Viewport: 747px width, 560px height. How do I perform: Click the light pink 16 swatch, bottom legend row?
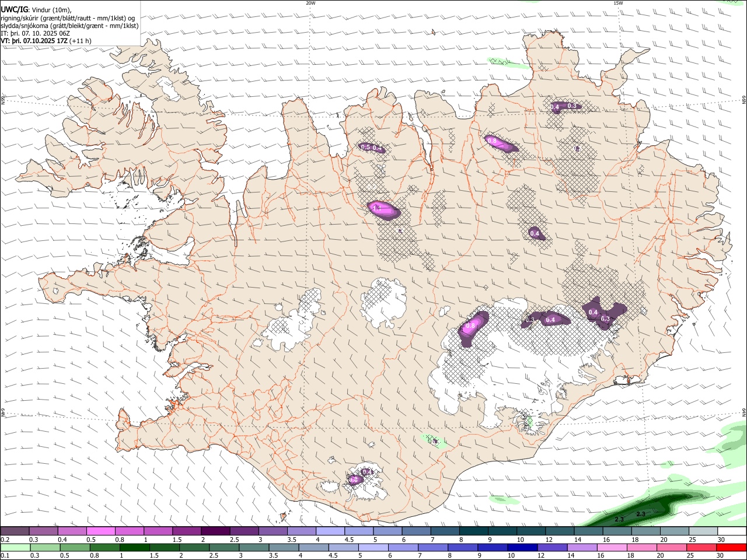(613, 548)
